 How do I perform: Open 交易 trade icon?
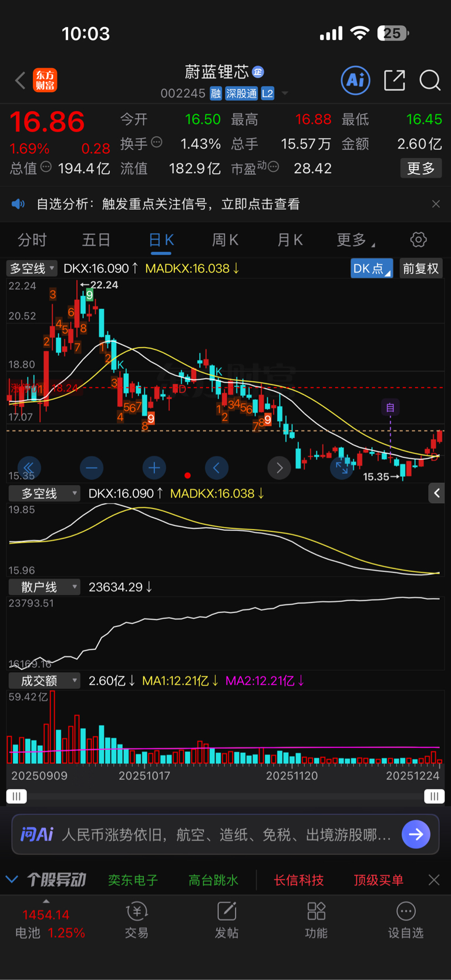tap(136, 921)
